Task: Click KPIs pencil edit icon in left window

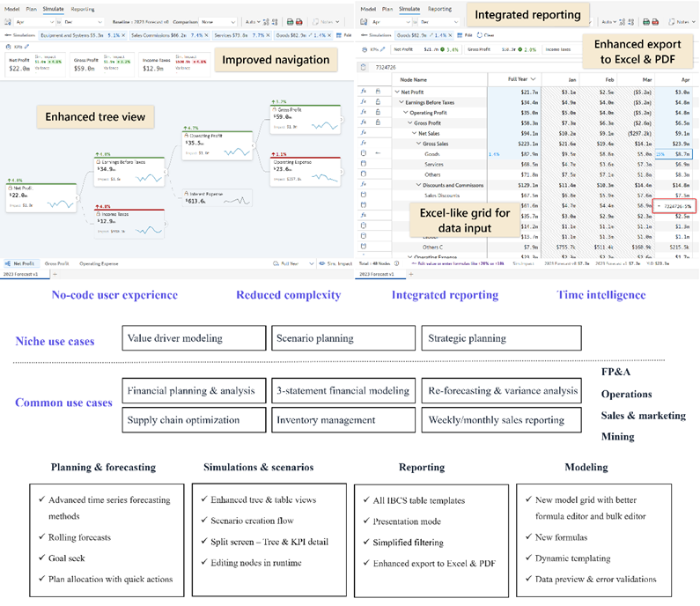Action: [26, 46]
